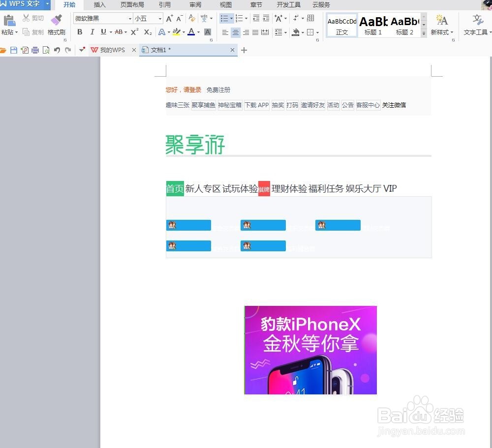Select the iPhoneX banner image
This screenshot has height=448, width=492.
(x=310, y=350)
